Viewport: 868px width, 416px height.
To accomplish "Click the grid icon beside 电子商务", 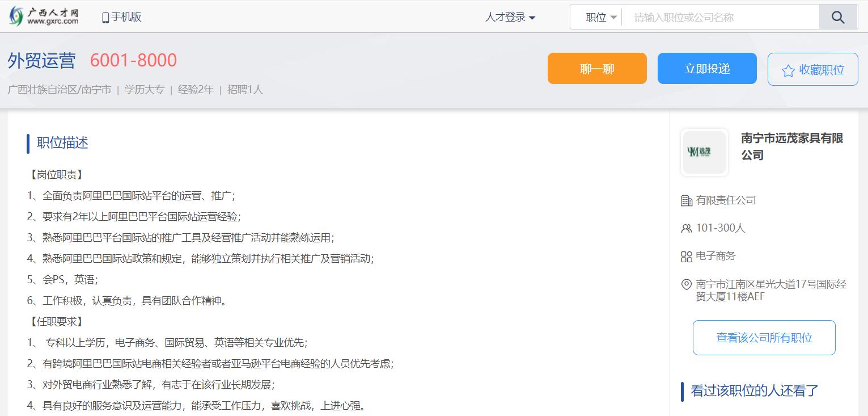I will (686, 257).
